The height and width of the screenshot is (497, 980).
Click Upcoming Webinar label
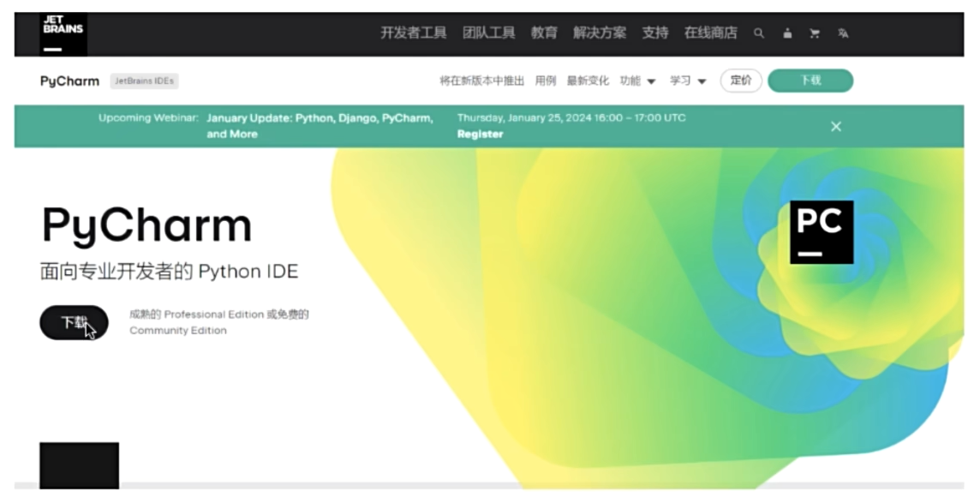(148, 117)
